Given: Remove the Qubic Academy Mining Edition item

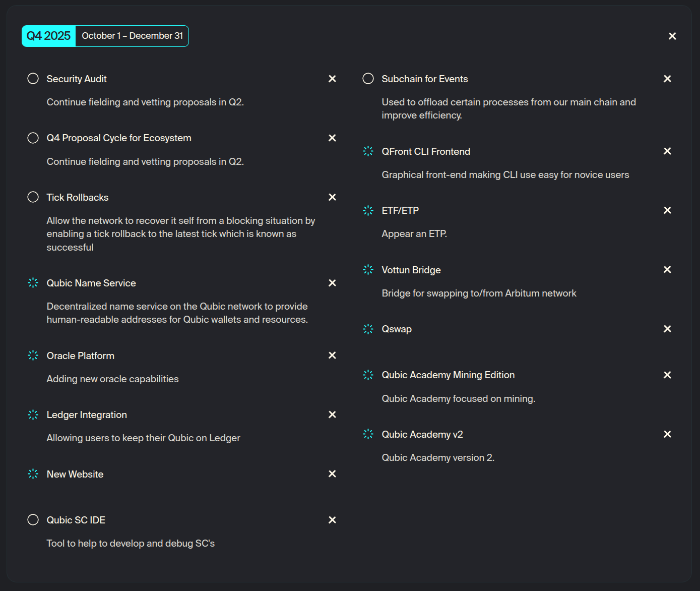Looking at the screenshot, I should (667, 375).
